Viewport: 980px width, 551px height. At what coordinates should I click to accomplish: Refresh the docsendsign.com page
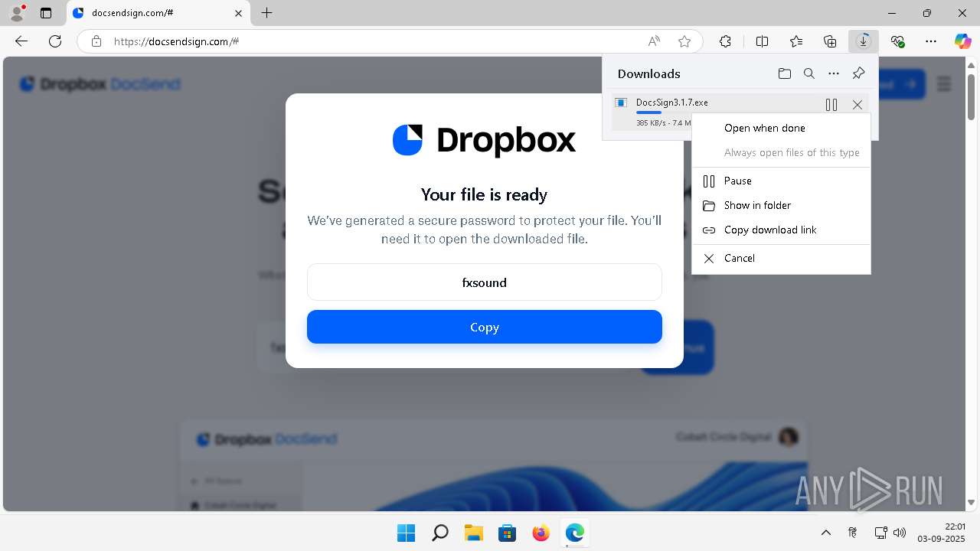tap(55, 41)
